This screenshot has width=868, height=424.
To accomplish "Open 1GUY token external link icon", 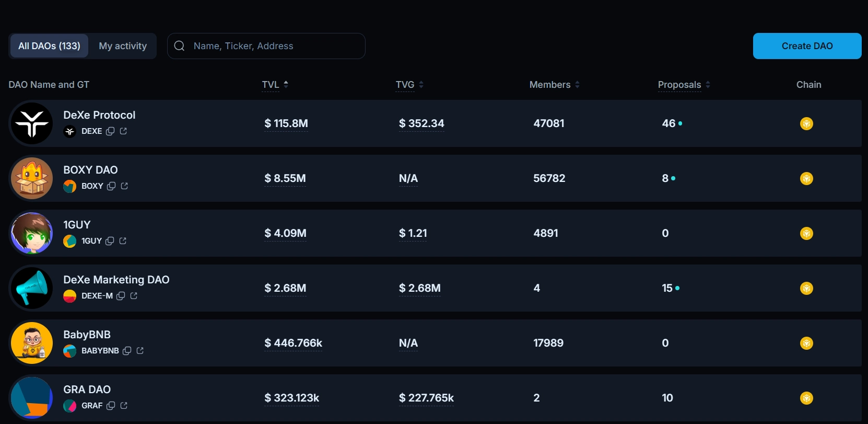I will pos(123,241).
